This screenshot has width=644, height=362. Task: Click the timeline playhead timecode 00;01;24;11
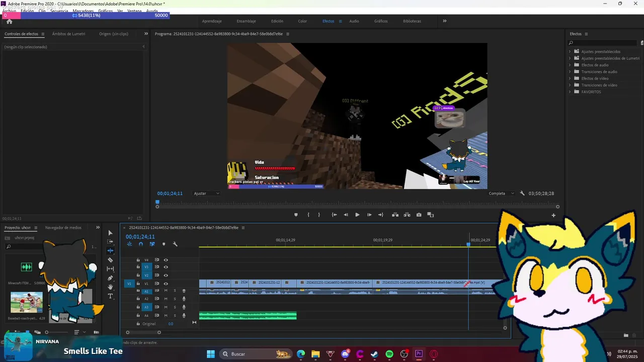point(140,237)
